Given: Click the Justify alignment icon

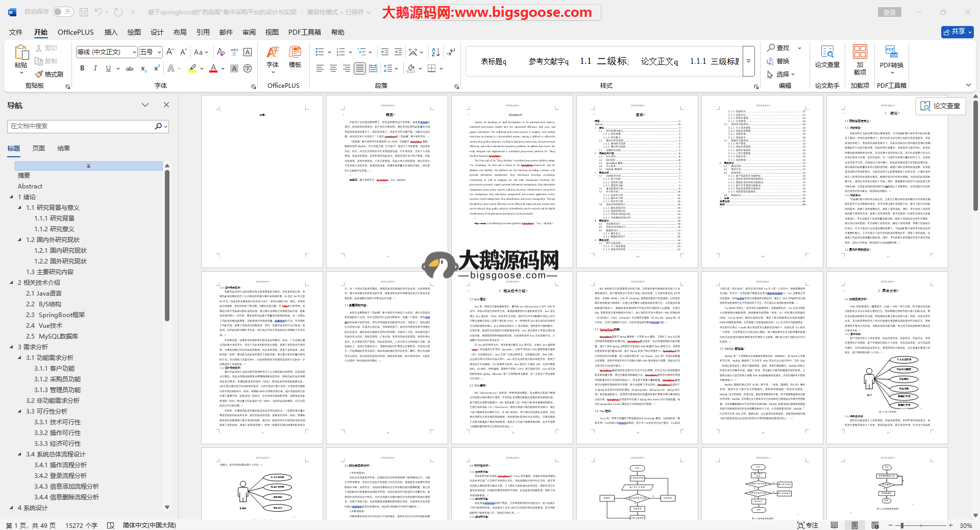Looking at the screenshot, I should [x=360, y=68].
